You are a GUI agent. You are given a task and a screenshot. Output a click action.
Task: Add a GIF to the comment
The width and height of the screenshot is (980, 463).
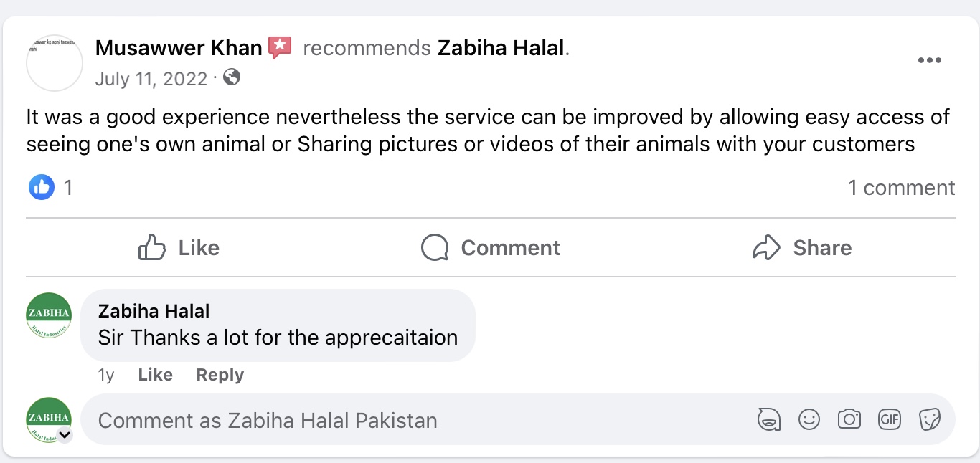[x=890, y=419]
